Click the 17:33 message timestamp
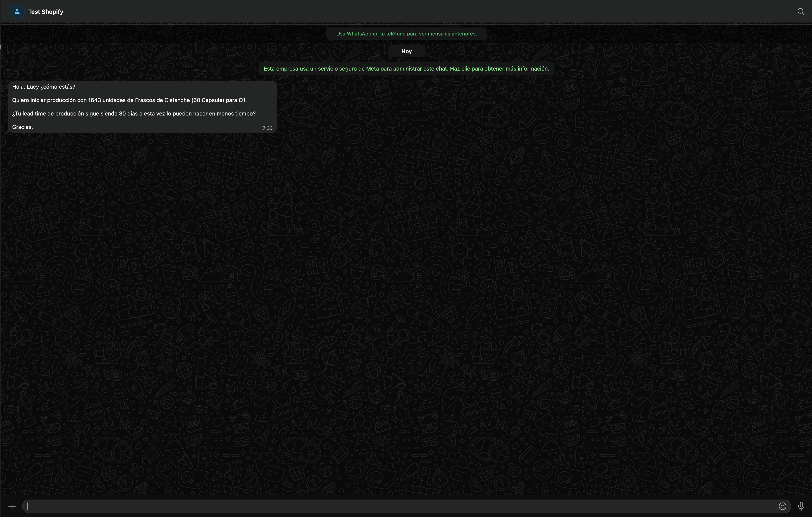Image resolution: width=812 pixels, height=517 pixels. point(266,128)
